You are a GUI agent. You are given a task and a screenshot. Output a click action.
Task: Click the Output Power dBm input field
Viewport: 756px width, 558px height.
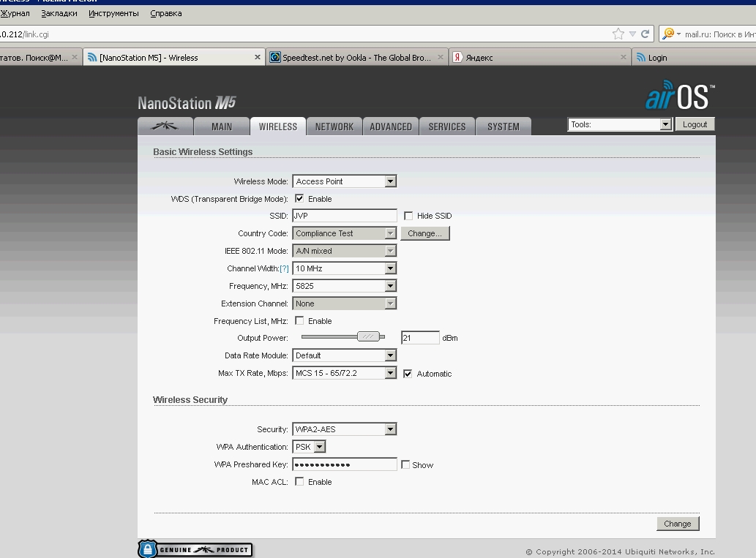pos(420,338)
